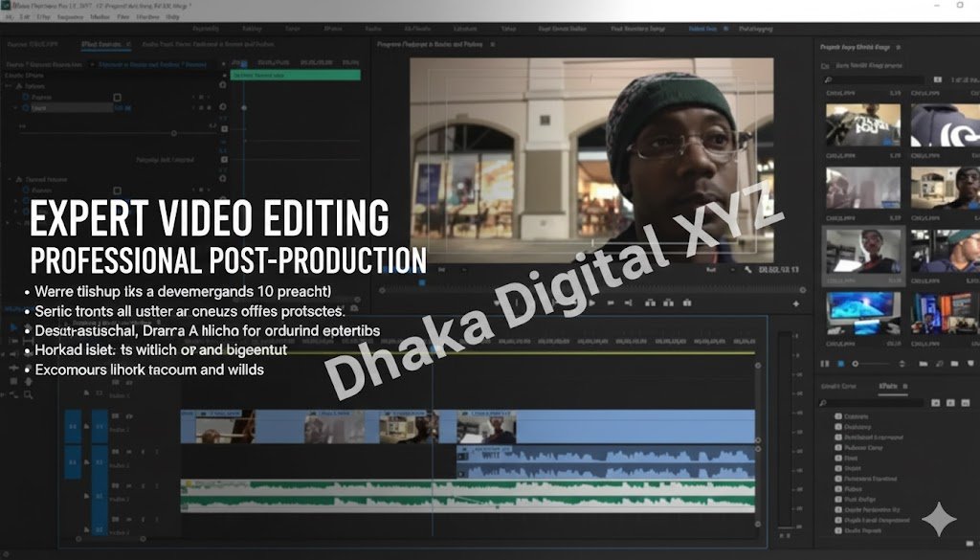Select the blue computer monitor thumbnail
The width and height of the screenshot is (980, 560).
(863, 313)
